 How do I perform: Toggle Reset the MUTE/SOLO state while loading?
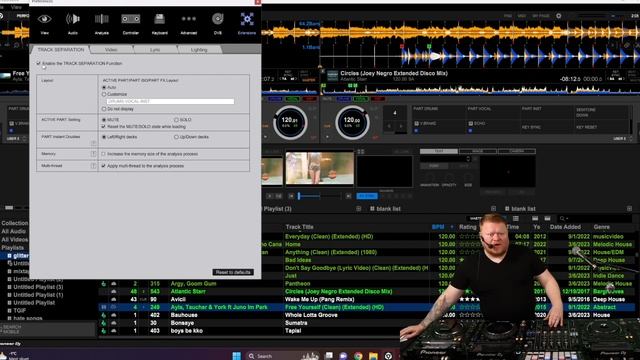point(104,127)
